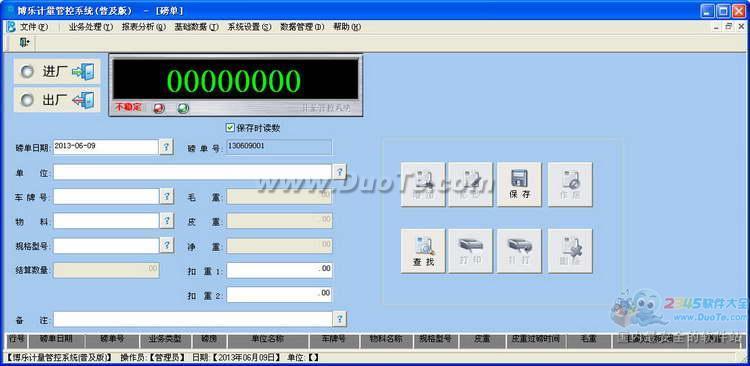Viewport: 750px width, 366px height.
Task: Click into the 扣重1 input field
Action: pos(279,270)
